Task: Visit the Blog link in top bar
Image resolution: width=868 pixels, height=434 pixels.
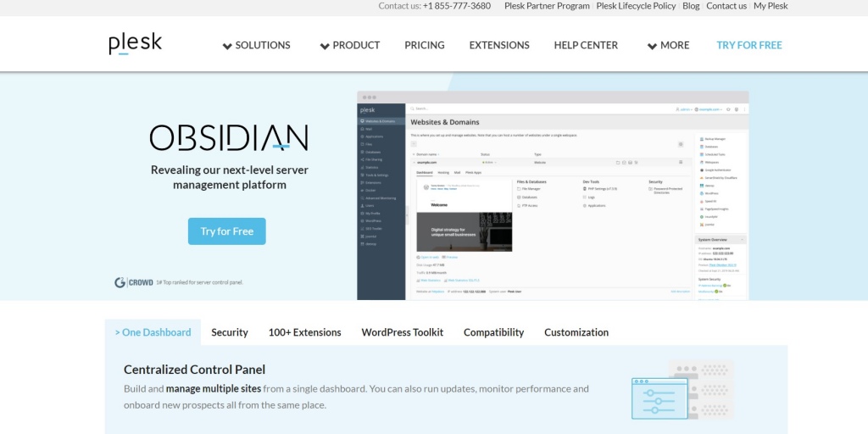Action: pyautogui.click(x=691, y=6)
